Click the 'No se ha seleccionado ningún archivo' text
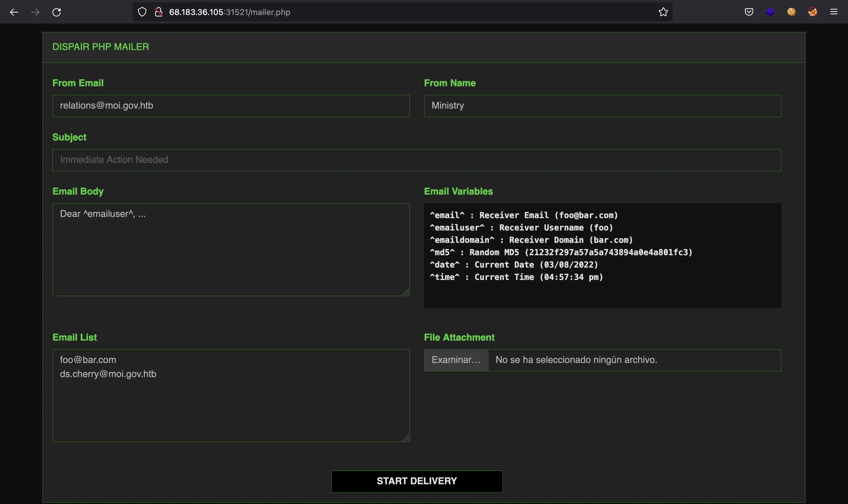This screenshot has width=848, height=504. click(x=576, y=360)
